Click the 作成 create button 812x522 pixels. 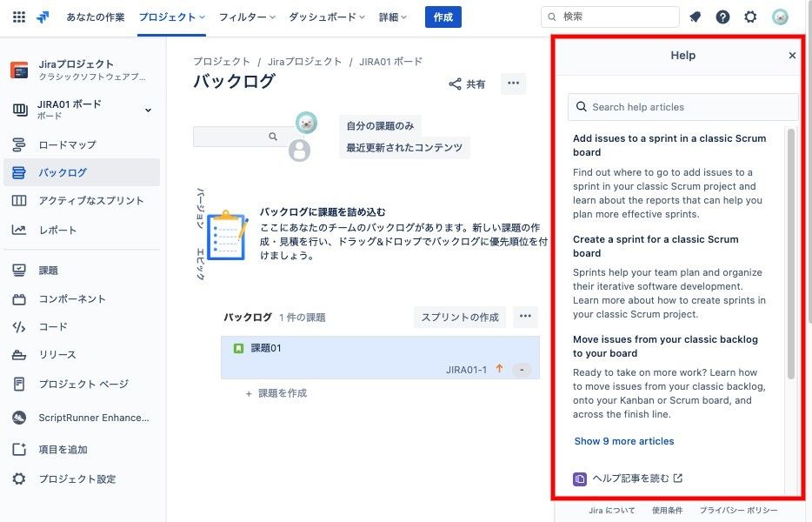[x=443, y=17]
